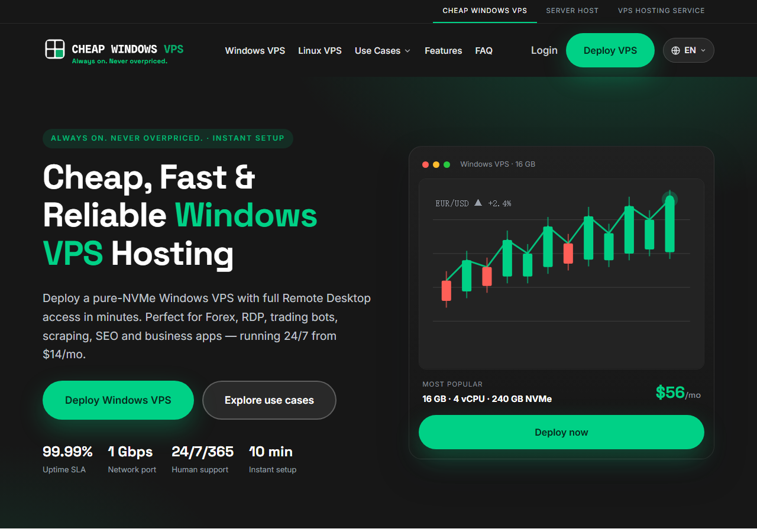The image size is (757, 532).
Task: Click the '10 min' setup stat
Action: pos(271,452)
